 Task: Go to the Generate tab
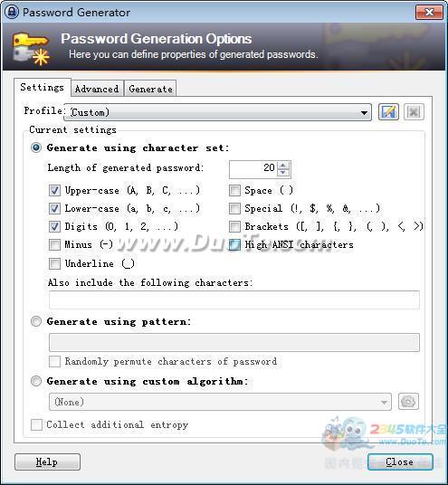pyautogui.click(x=150, y=89)
